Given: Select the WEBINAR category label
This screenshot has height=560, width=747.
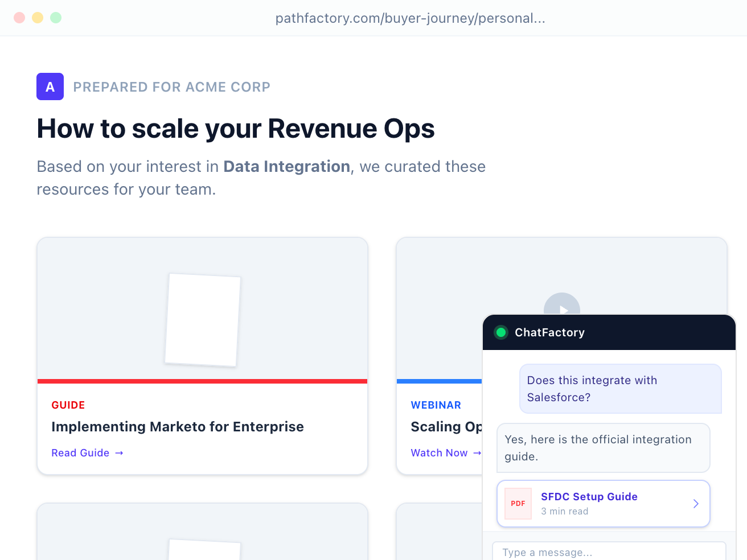Looking at the screenshot, I should pyautogui.click(x=436, y=405).
